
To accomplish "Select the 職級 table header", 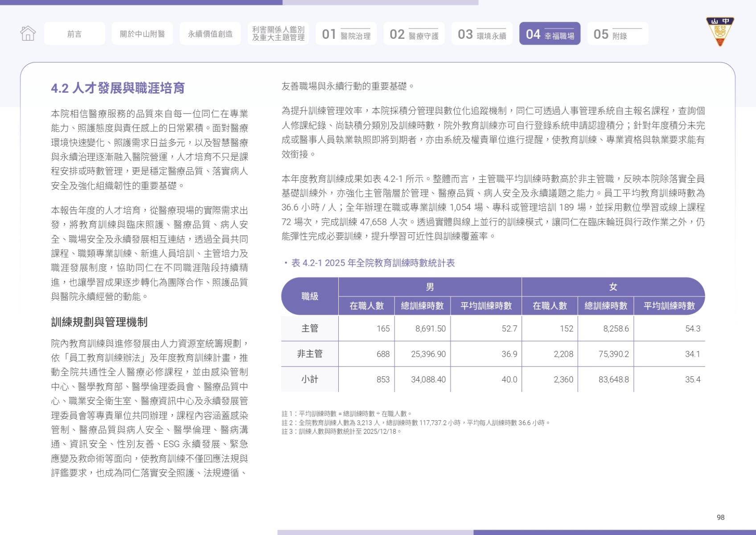I will (x=310, y=296).
